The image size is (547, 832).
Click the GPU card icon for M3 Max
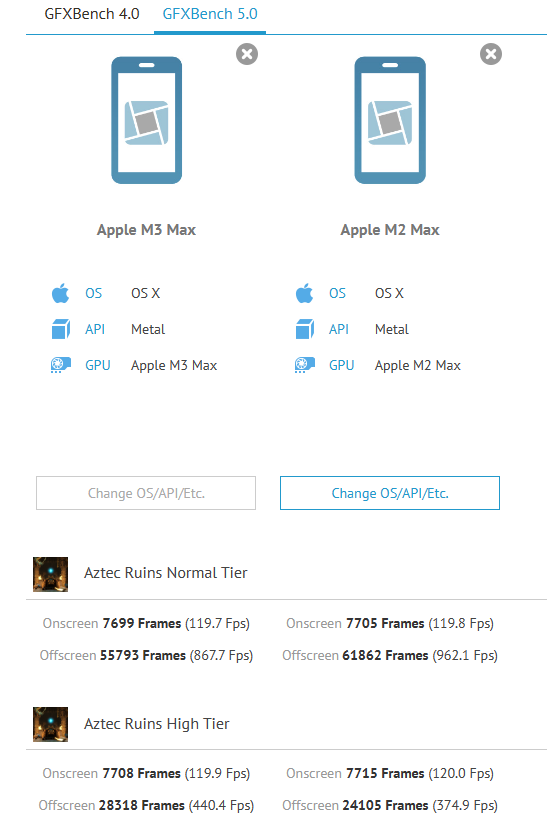tap(60, 365)
